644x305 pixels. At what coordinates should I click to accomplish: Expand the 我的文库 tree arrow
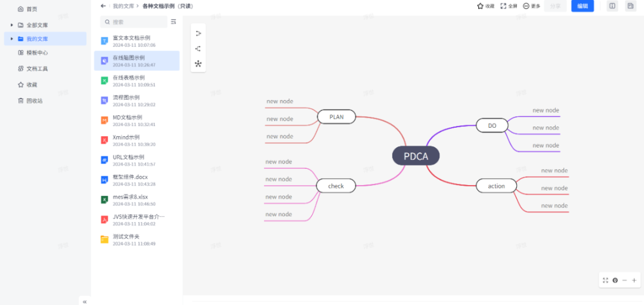[x=11, y=39]
